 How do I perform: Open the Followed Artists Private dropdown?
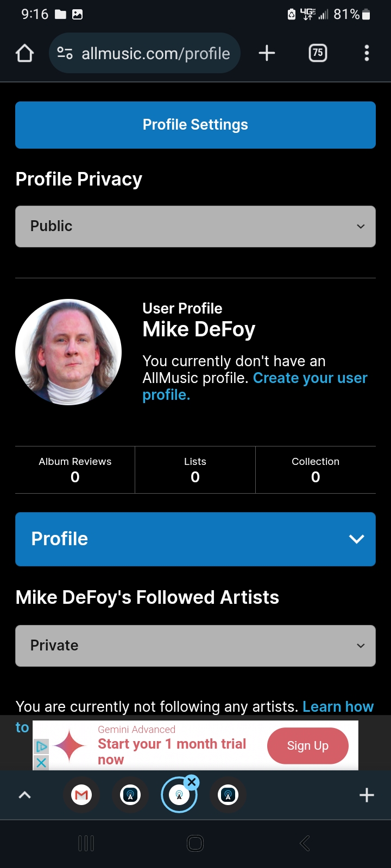tap(195, 646)
